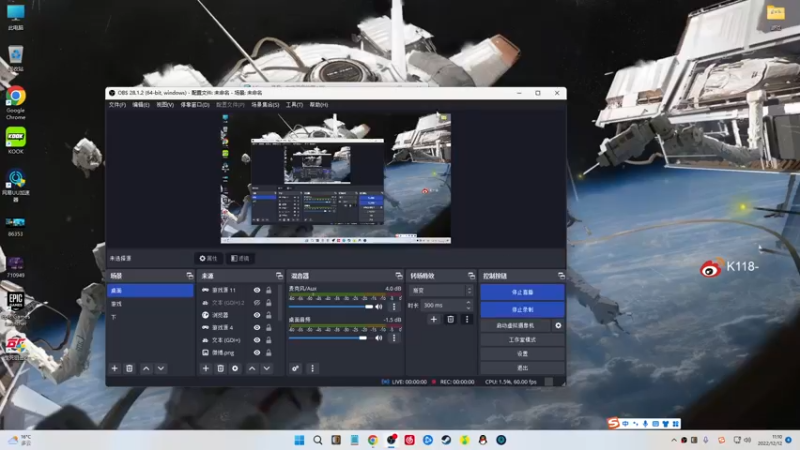This screenshot has width=800, height=450.
Task: Open transition properties via the three-dot icon
Action: pyautogui.click(x=467, y=319)
